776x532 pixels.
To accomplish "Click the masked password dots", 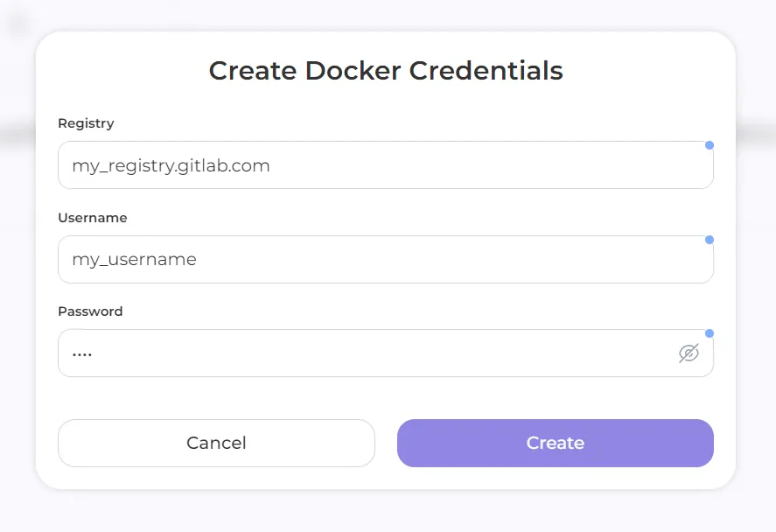I will coord(82,354).
